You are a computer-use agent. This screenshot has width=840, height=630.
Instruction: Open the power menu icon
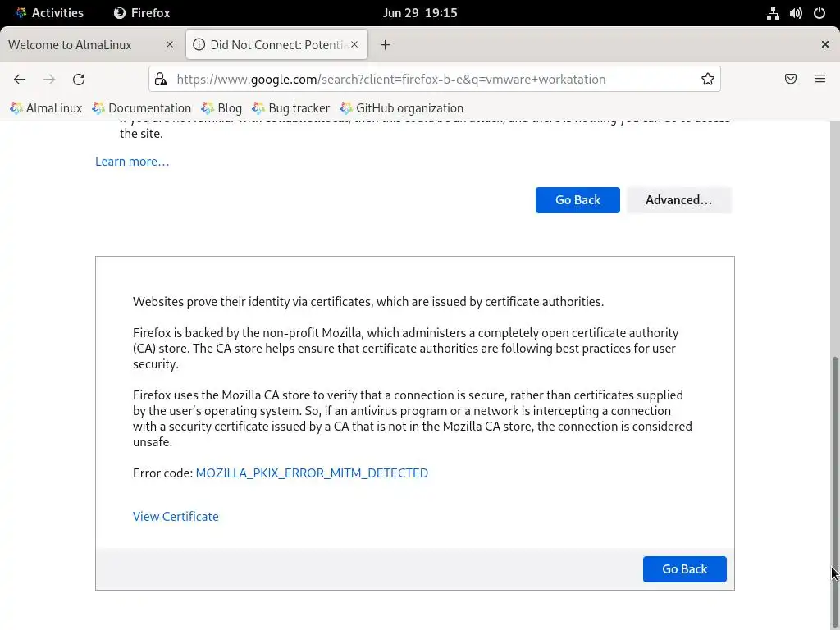(x=819, y=13)
